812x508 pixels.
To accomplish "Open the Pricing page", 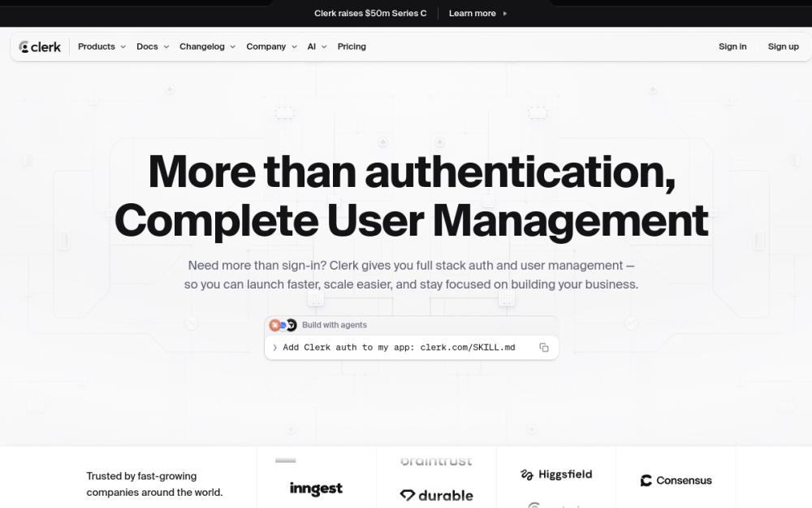I will click(x=352, y=46).
